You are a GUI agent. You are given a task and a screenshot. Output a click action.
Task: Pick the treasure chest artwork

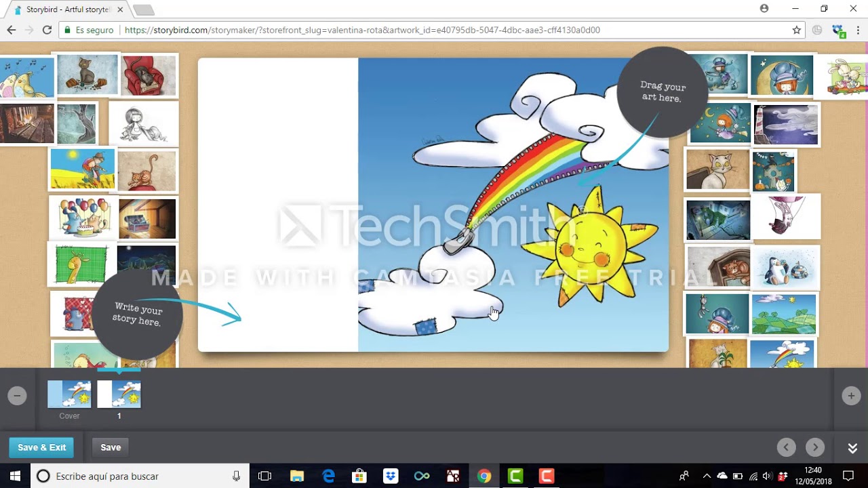click(x=147, y=219)
